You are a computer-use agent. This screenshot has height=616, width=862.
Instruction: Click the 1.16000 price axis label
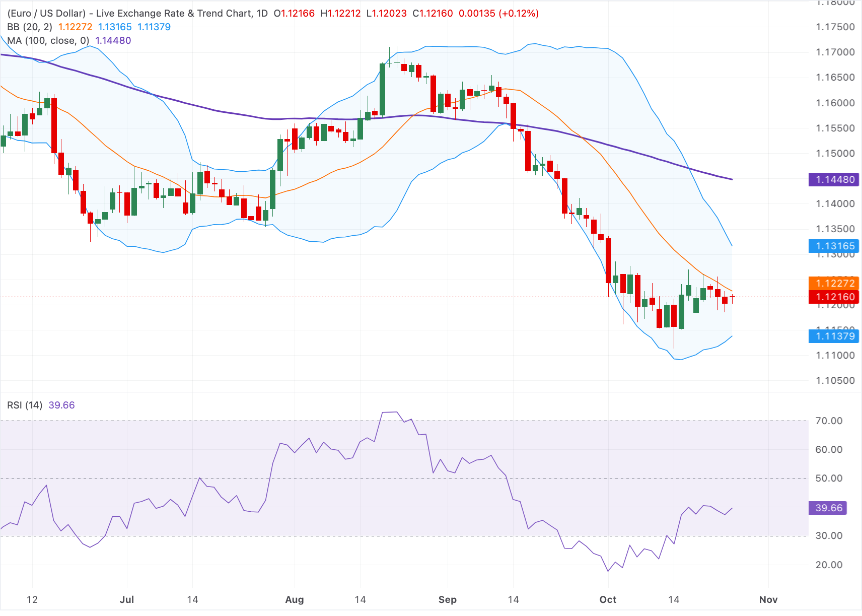pyautogui.click(x=835, y=103)
